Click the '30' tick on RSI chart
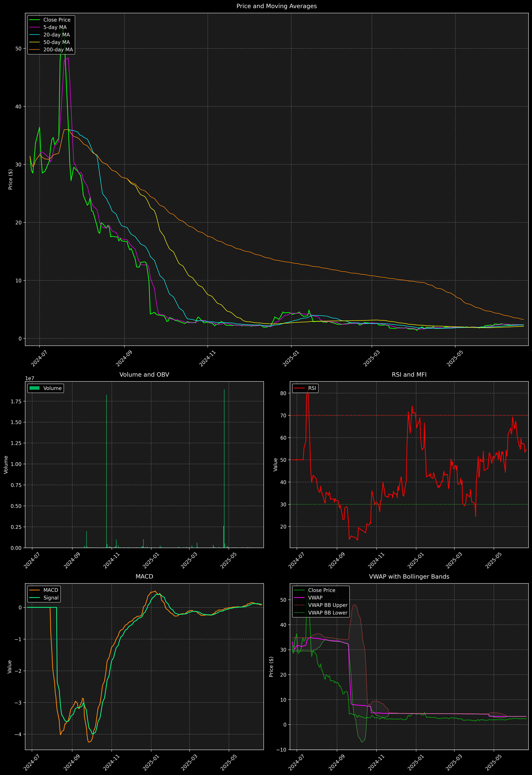532x775 pixels. (x=283, y=505)
